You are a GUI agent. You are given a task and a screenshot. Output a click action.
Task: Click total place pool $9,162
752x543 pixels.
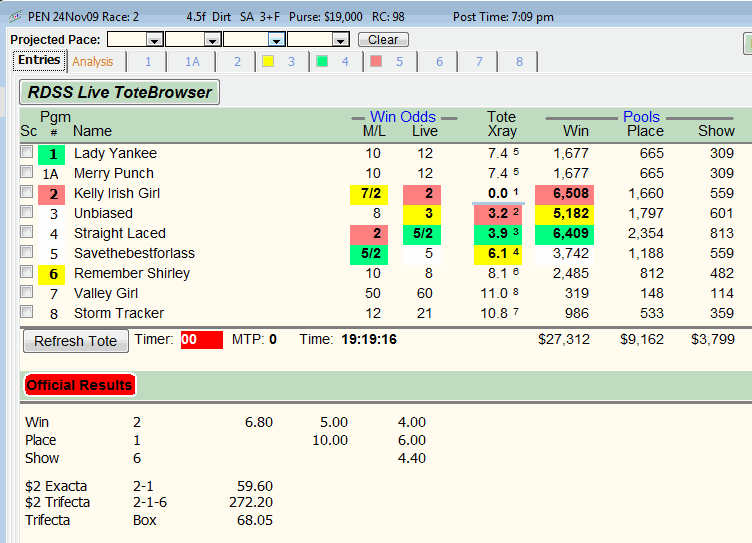click(x=642, y=340)
